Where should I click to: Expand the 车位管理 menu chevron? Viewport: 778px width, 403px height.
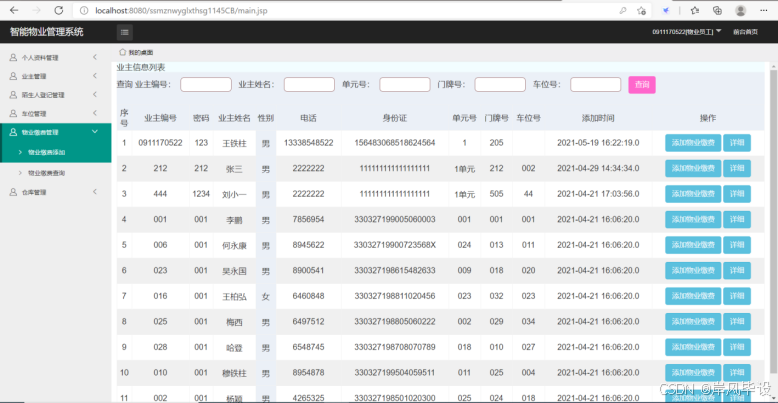95,113
